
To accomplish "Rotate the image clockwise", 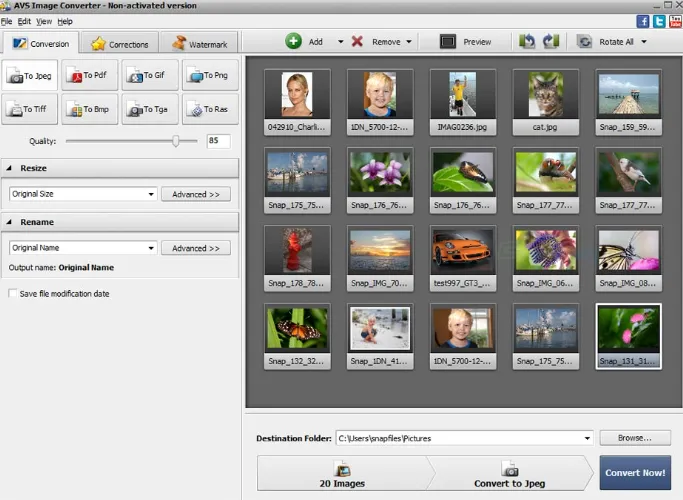I will click(551, 41).
